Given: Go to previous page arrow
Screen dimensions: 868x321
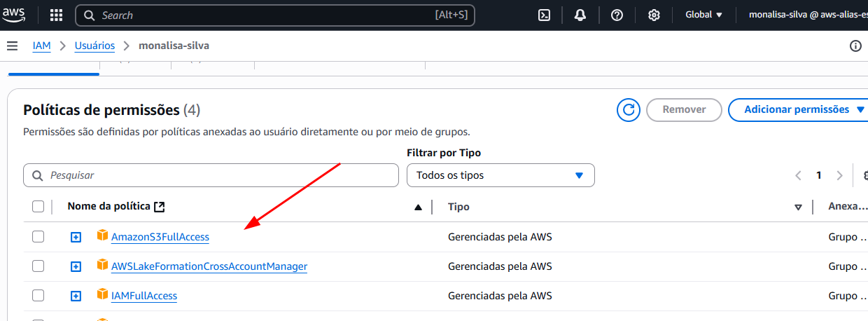Looking at the screenshot, I should click(798, 175).
